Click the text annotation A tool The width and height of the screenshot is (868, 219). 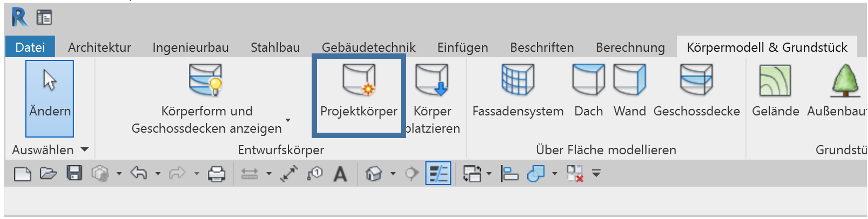coord(340,174)
